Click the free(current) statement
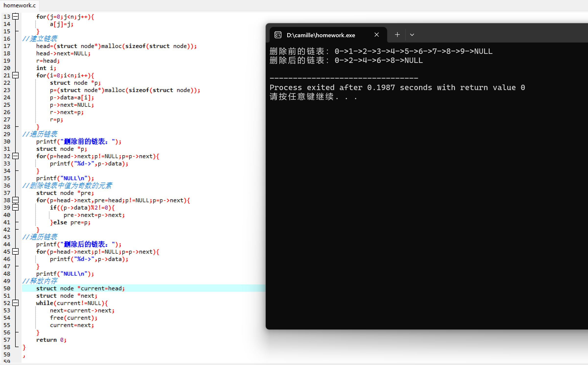Viewport: 588px width, 365px height. click(x=73, y=318)
